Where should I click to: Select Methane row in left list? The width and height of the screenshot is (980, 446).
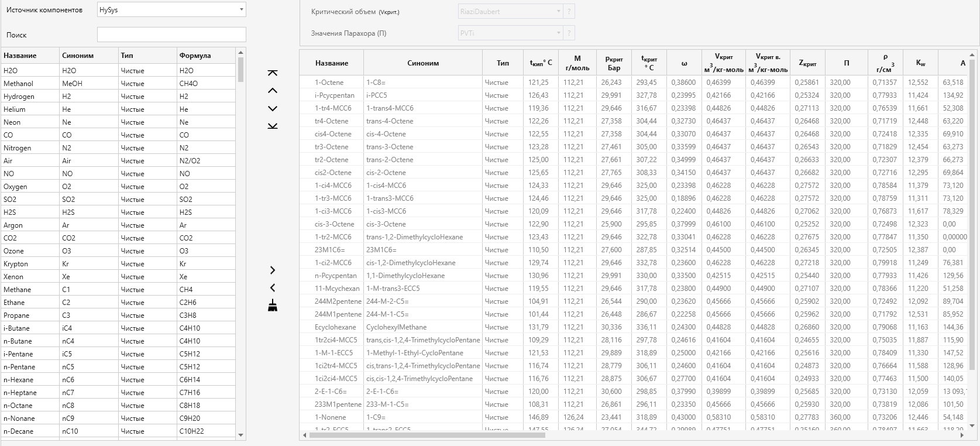pyautogui.click(x=118, y=289)
